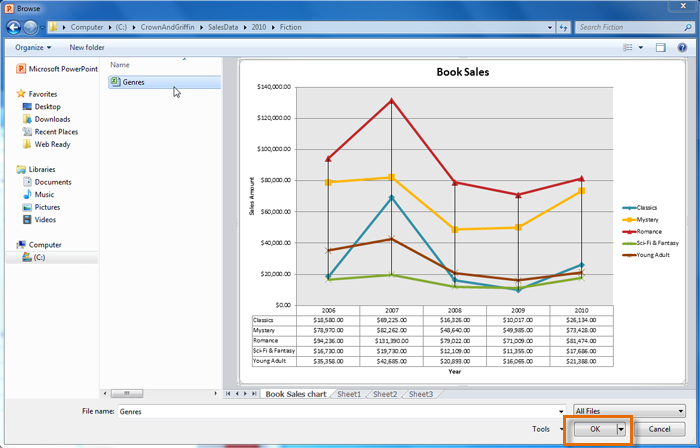The image size is (700, 448).
Task: Select the local disk (C:) drive
Action: [x=39, y=257]
